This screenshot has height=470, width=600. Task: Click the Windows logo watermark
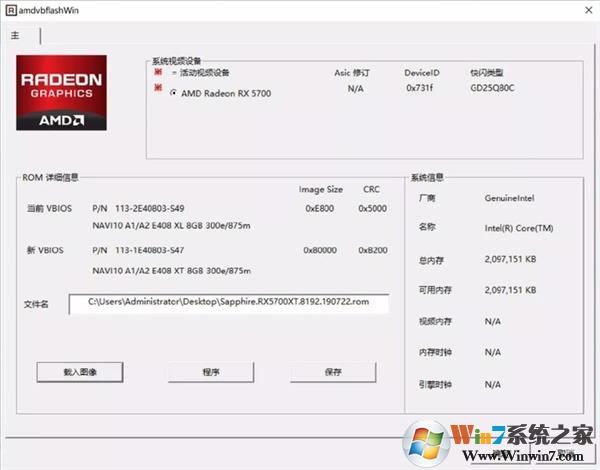pos(425,436)
